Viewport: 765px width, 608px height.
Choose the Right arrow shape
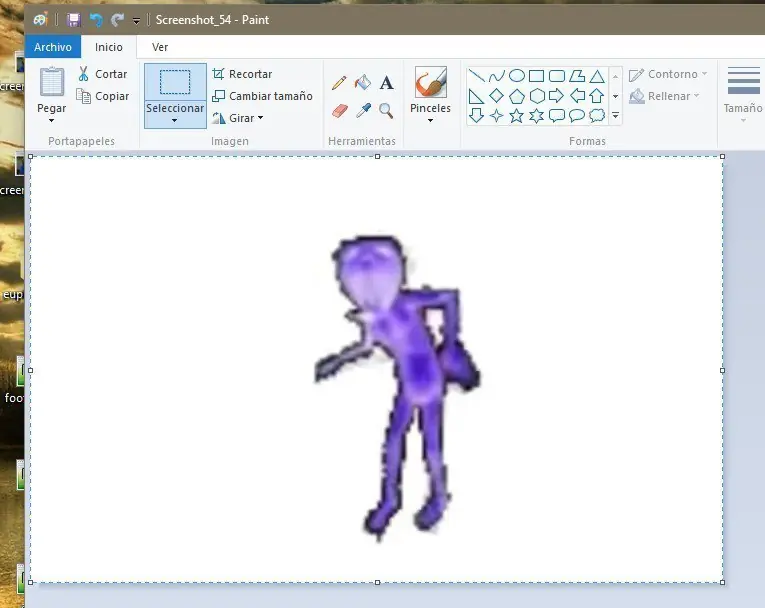tap(557, 96)
